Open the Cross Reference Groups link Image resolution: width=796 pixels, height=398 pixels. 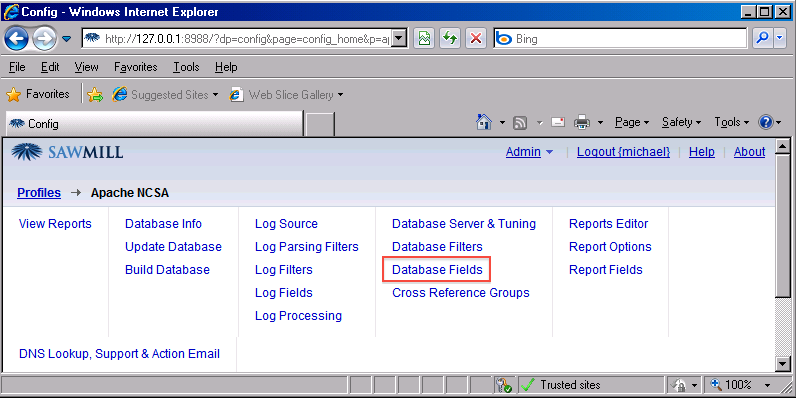click(461, 293)
